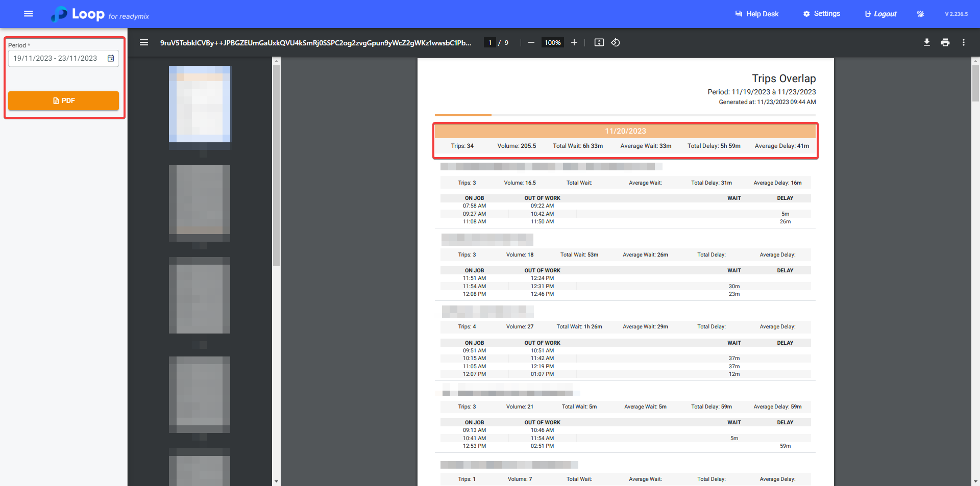Screen dimensions: 980x486
Task: Download the Trips Overlap PDF
Action: point(926,42)
